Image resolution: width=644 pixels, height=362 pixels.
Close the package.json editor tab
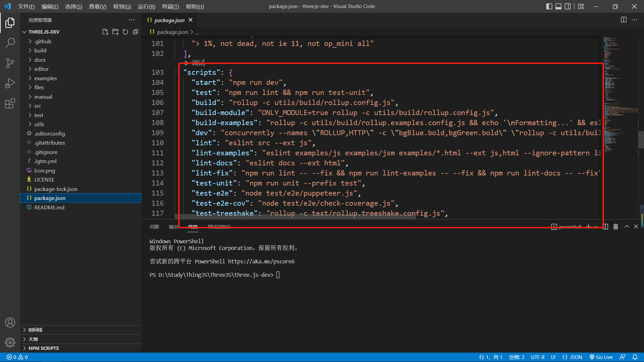pos(191,20)
